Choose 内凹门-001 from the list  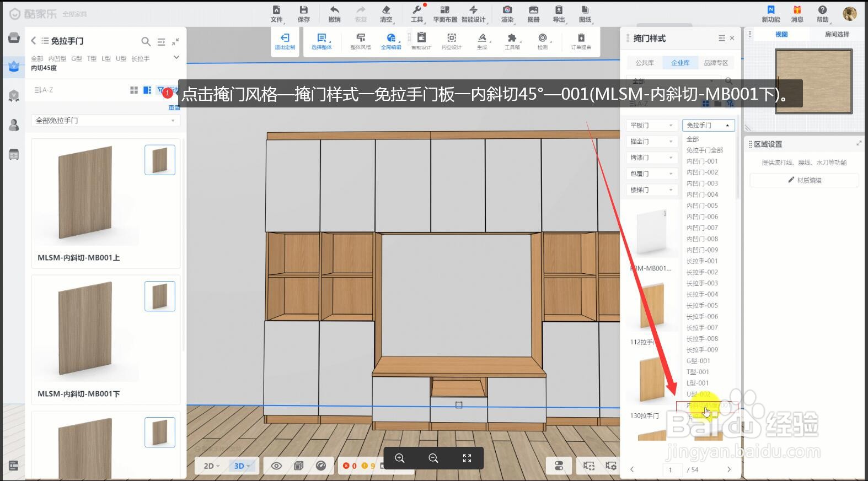[x=702, y=161]
